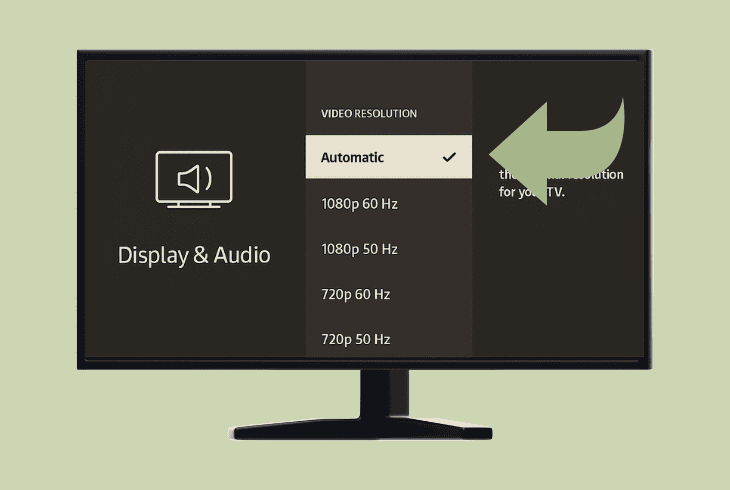Click the 'for your TV.' description text
Viewport: 730px width, 490px height.
[532, 192]
